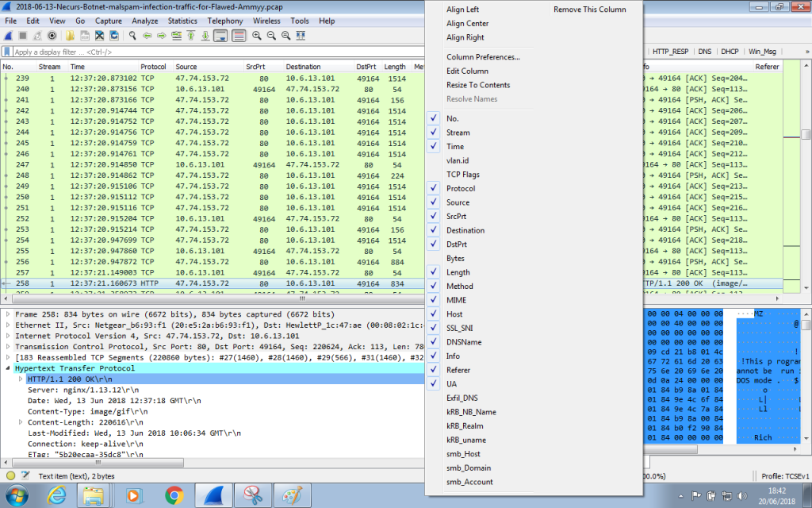
Task: Zoom out on the main window text
Action: click(271, 36)
